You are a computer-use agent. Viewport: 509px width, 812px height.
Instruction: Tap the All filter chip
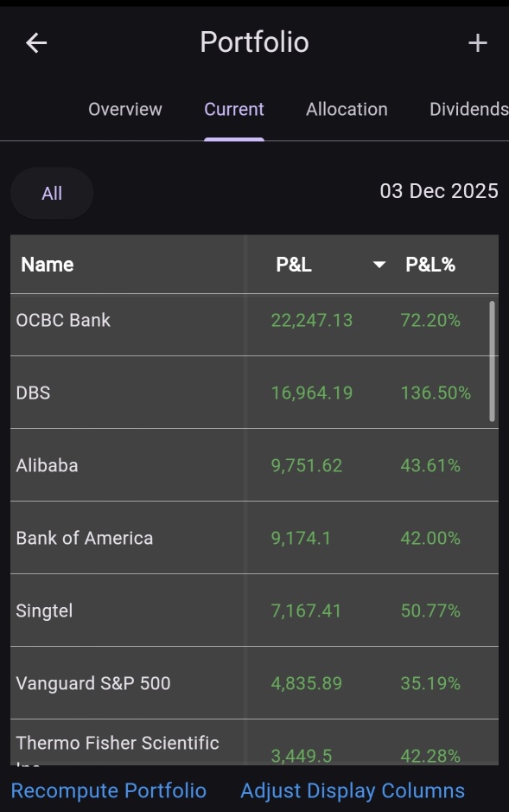pyautogui.click(x=52, y=193)
